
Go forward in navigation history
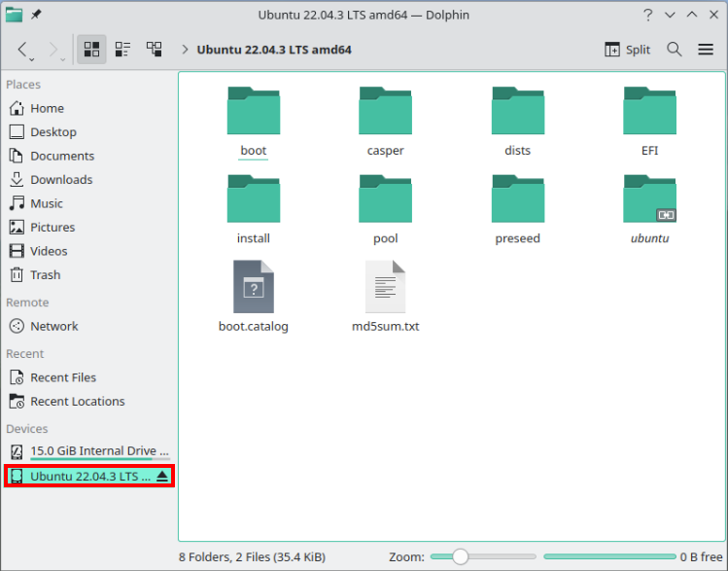click(x=52, y=50)
